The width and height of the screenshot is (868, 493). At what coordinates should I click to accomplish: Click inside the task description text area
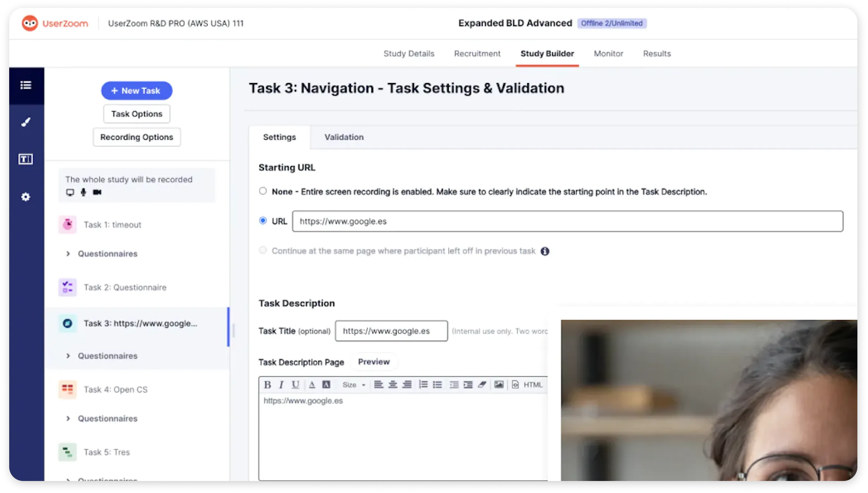403,437
